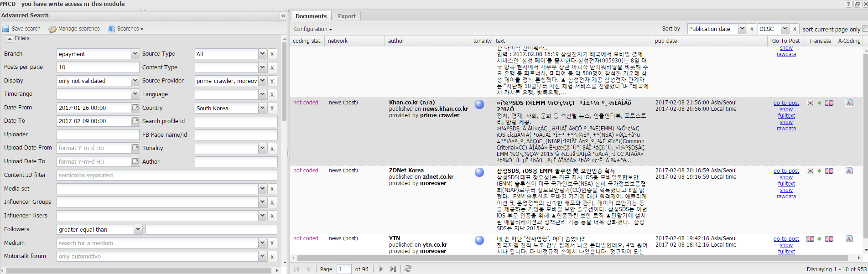Enable sort current page only checkbox

tap(865, 29)
